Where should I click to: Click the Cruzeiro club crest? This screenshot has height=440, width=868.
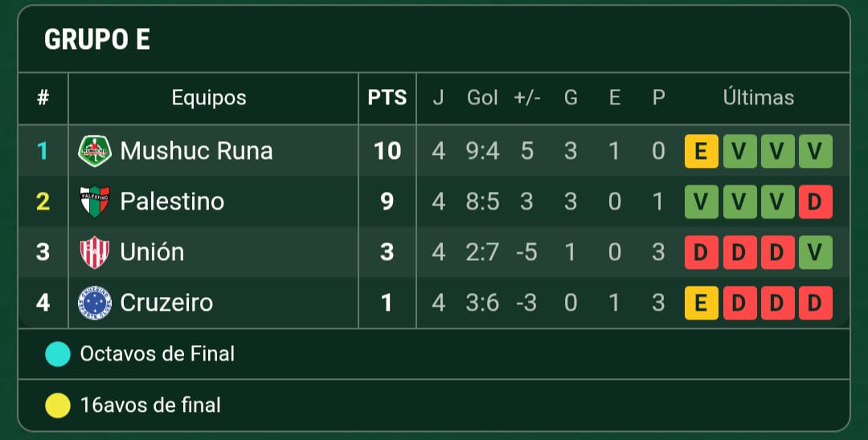[94, 303]
